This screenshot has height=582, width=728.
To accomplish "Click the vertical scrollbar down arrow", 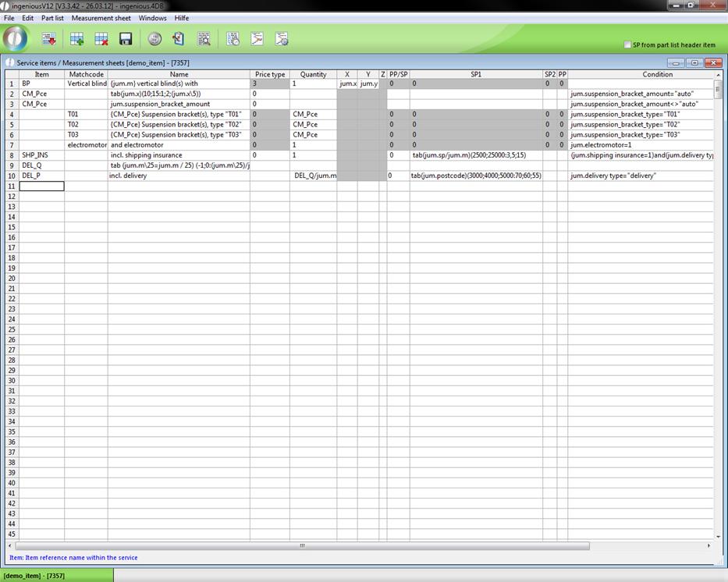I will [718, 535].
